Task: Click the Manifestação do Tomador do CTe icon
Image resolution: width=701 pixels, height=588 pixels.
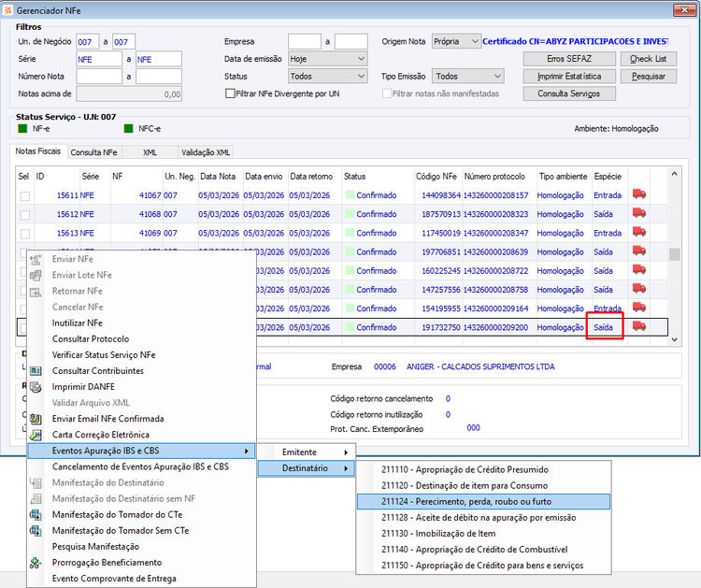Action: (36, 515)
